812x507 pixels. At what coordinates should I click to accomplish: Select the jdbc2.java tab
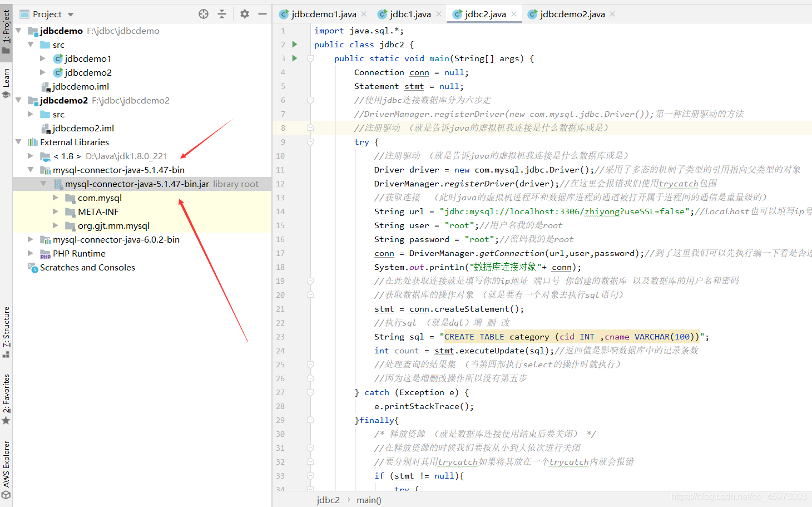[485, 14]
